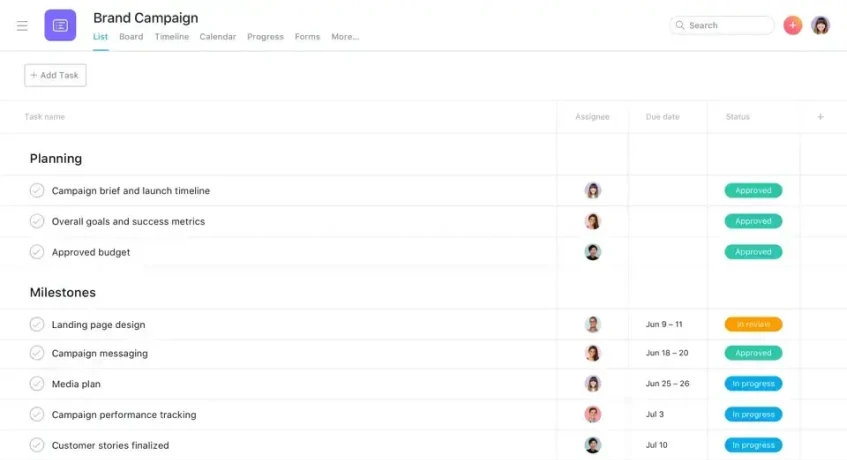The width and height of the screenshot is (847, 460).
Task: Click assignee avatar for Landing page design
Action: tap(593, 325)
